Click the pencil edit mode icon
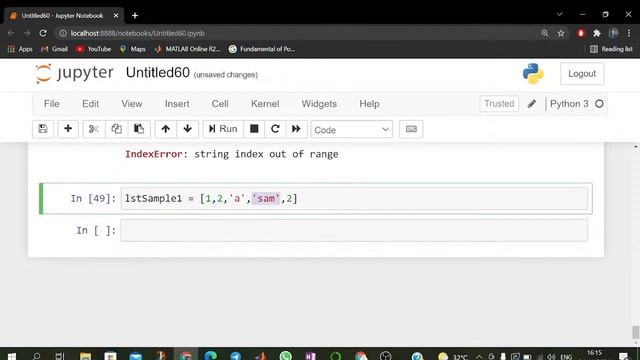Image resolution: width=640 pixels, height=360 pixels. [531, 104]
